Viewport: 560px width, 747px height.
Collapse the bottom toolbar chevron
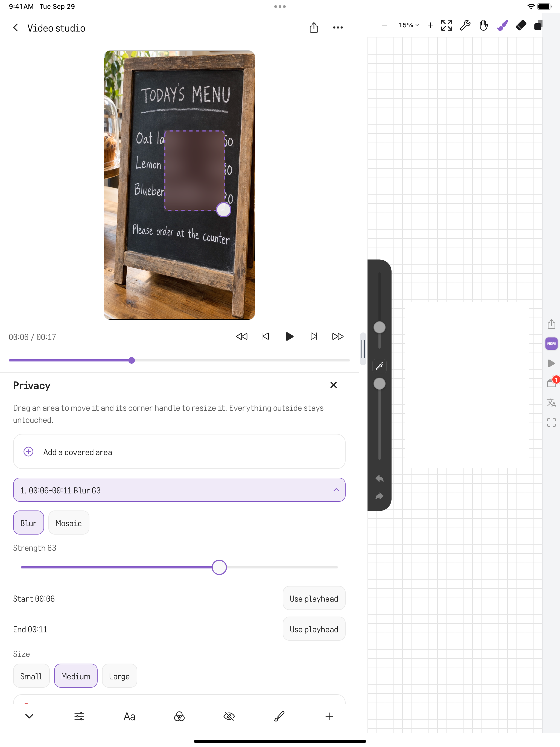(x=29, y=716)
